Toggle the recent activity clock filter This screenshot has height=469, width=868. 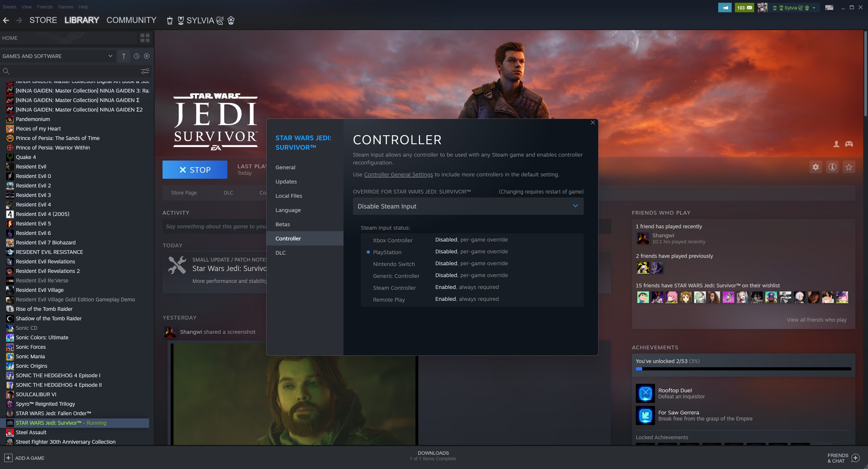point(136,56)
